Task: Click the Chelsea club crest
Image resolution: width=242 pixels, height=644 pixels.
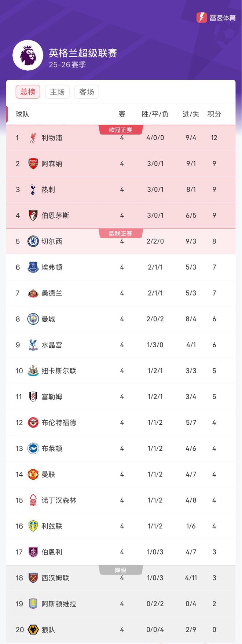Action: [x=33, y=241]
